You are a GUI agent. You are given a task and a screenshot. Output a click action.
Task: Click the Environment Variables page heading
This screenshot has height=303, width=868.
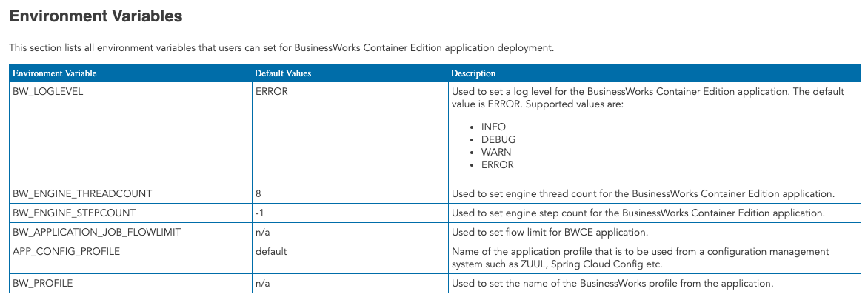coord(96,15)
